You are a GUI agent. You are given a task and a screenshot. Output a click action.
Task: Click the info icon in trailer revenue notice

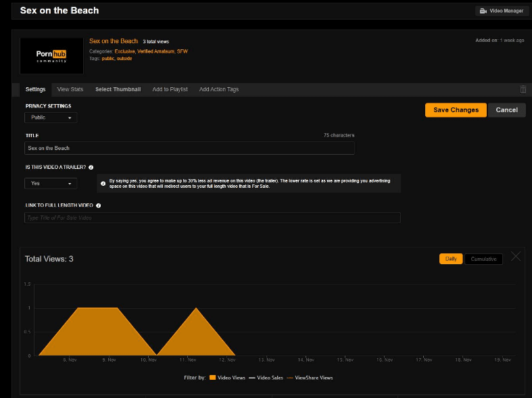[103, 183]
